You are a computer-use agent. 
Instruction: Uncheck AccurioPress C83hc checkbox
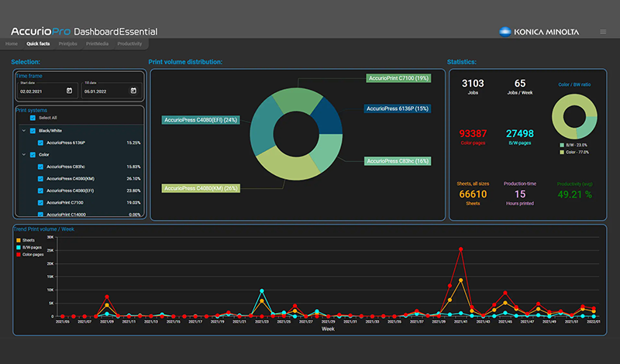pyautogui.click(x=40, y=167)
